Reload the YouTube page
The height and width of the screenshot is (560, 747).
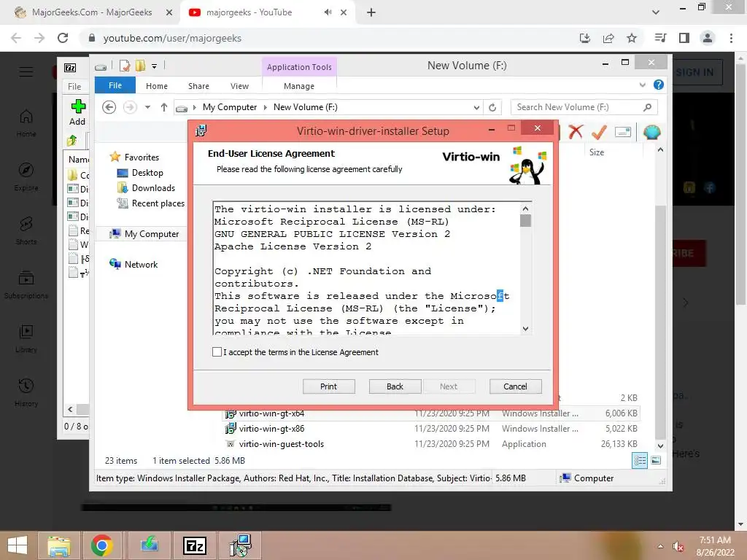click(x=63, y=38)
